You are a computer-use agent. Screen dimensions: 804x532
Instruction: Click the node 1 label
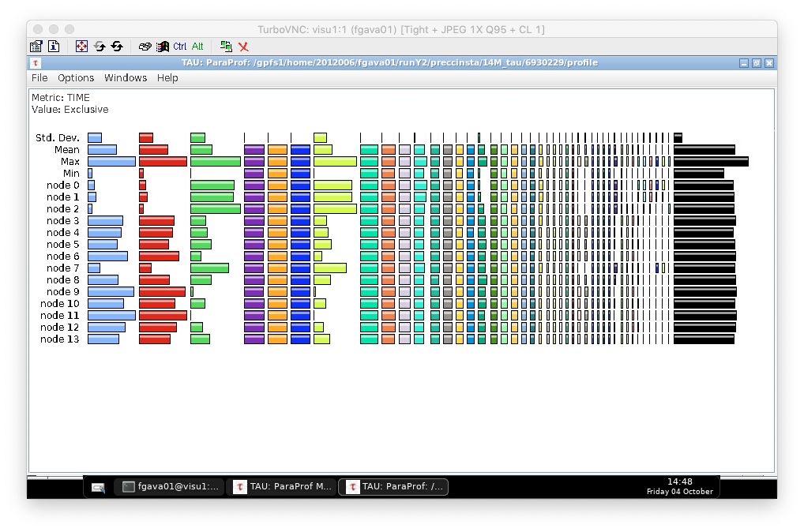63,197
